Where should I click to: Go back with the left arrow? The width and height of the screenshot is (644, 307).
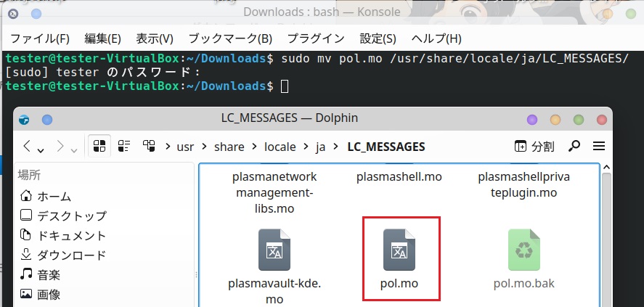(28, 146)
